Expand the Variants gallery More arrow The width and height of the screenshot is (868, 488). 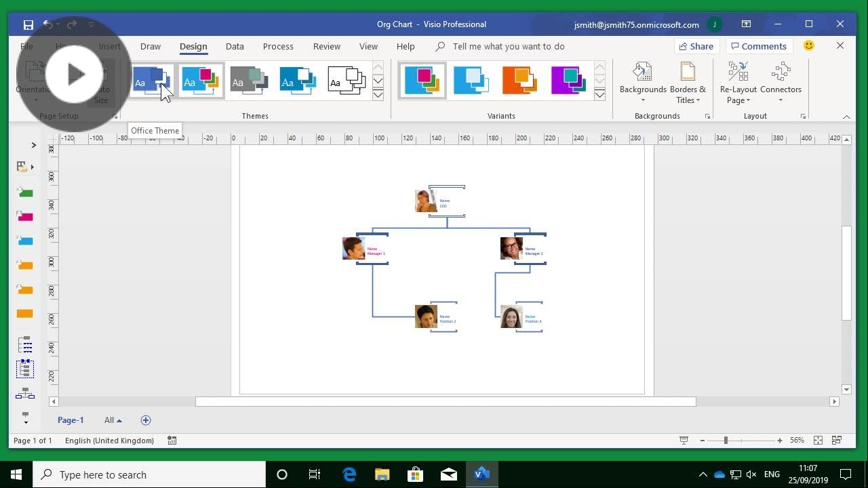click(x=599, y=94)
